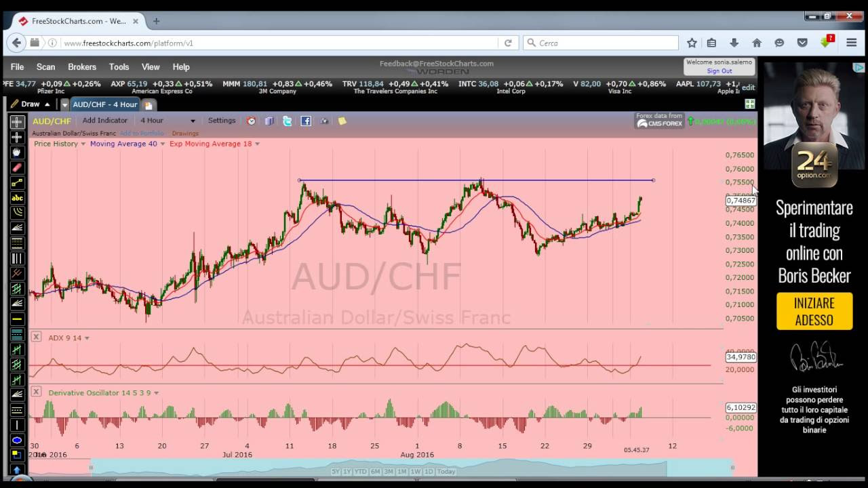Select the hand pan tool

pyautogui.click(x=17, y=152)
